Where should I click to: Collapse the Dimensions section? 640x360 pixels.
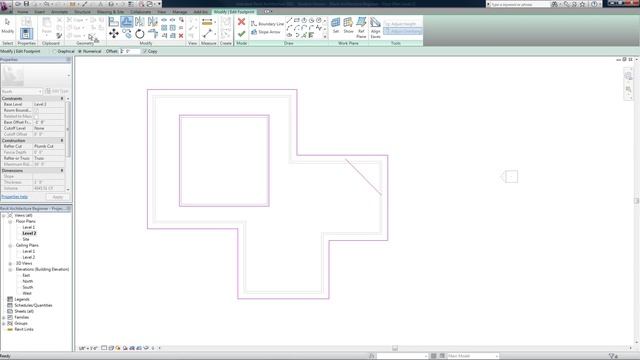[x=62, y=170]
